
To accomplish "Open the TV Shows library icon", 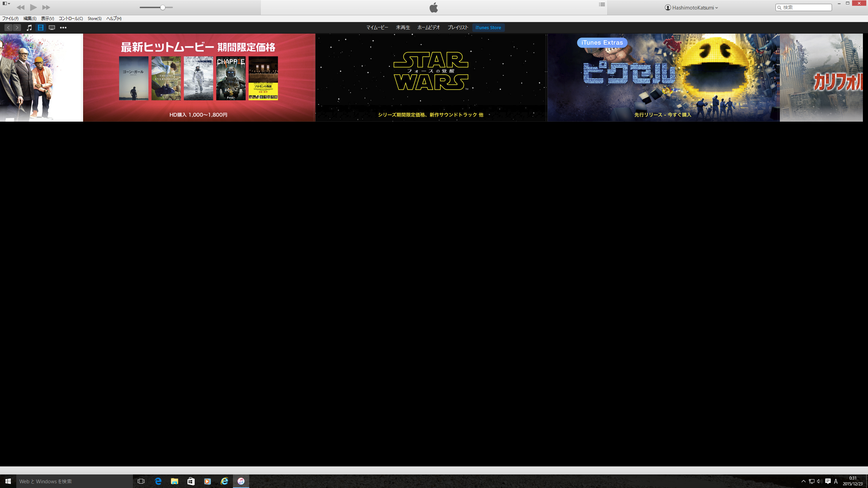I will click(52, 28).
